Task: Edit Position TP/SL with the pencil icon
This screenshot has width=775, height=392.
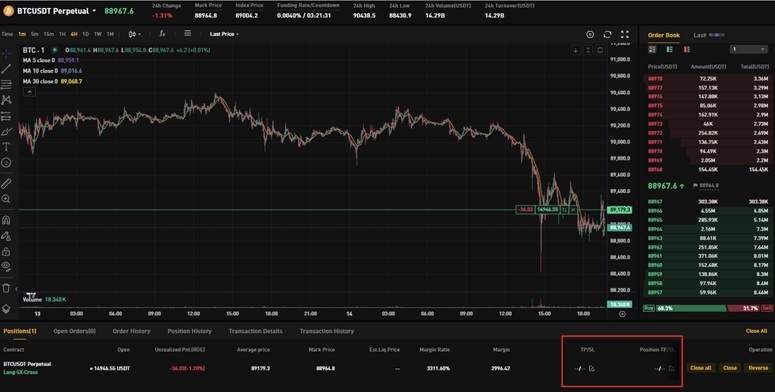Action: 671,368
